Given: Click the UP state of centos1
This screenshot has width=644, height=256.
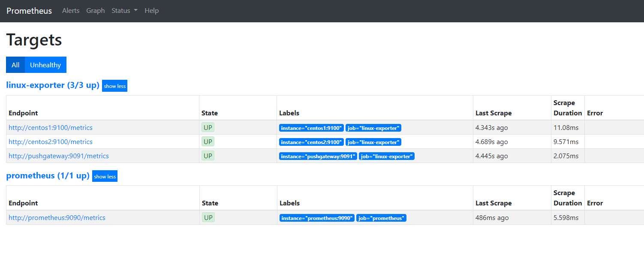Looking at the screenshot, I should [208, 127].
